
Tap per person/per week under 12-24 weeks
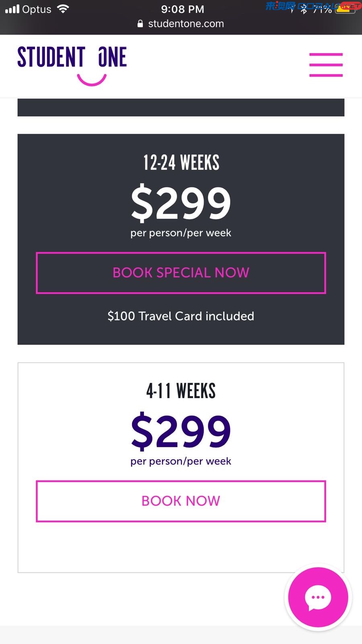point(181,233)
